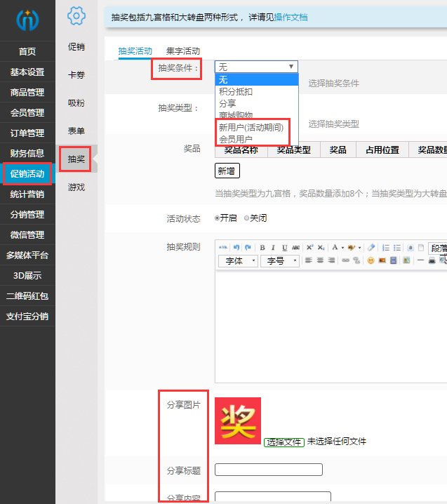Click the redo arrow in editor
This screenshot has width=447, height=504.
[x=248, y=248]
